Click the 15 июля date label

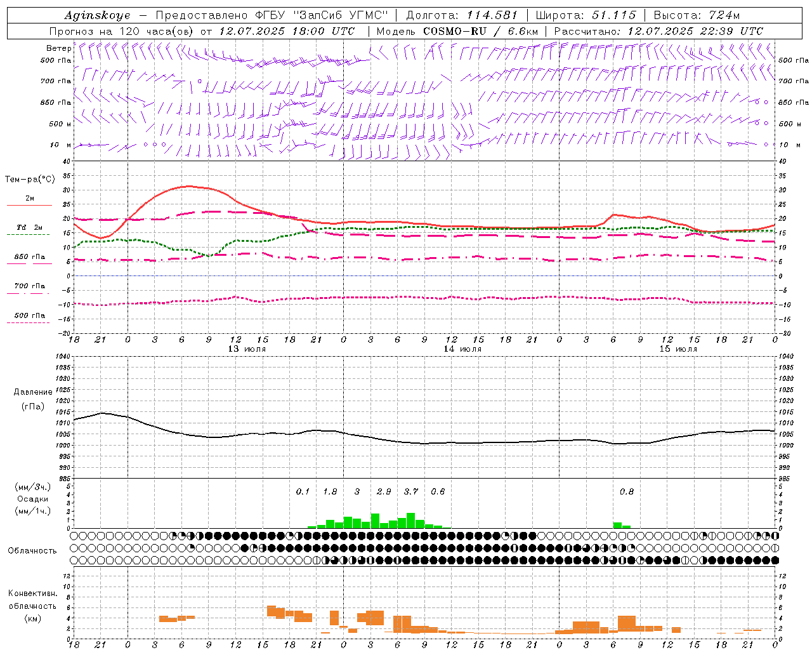pos(678,349)
